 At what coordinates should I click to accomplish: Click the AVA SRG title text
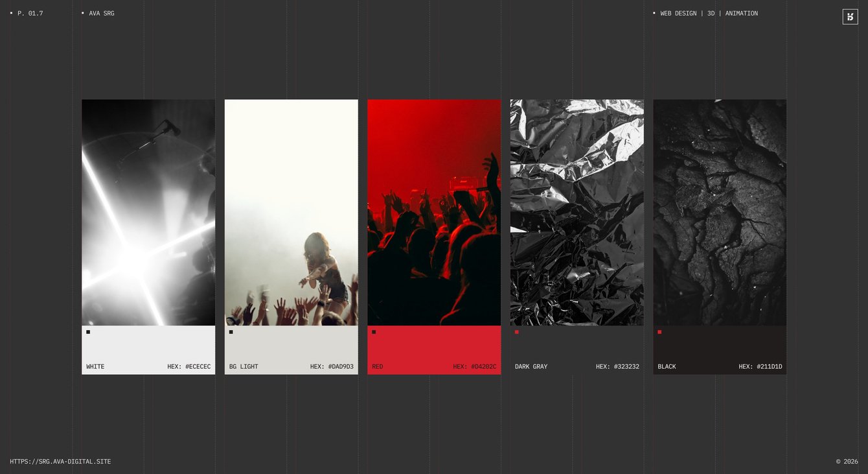pos(102,14)
